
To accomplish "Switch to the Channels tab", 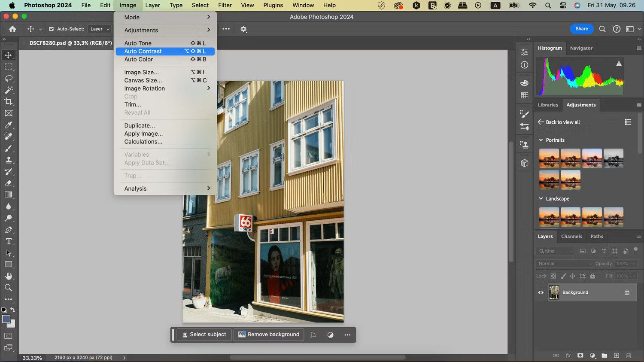I will point(571,236).
